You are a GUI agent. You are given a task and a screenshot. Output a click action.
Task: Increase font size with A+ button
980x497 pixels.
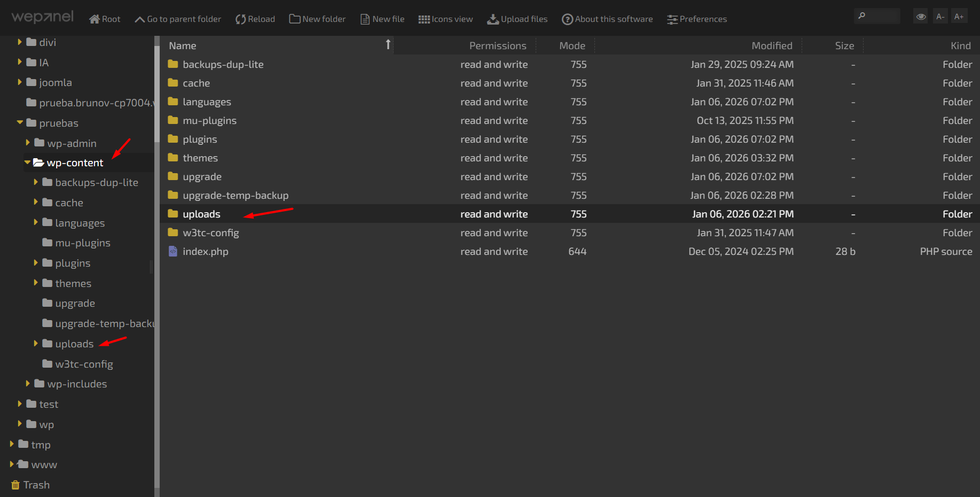tap(959, 17)
